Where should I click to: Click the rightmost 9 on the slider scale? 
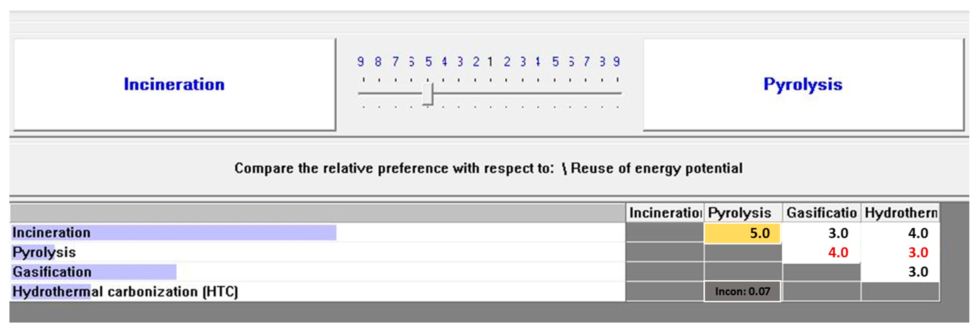pos(617,62)
